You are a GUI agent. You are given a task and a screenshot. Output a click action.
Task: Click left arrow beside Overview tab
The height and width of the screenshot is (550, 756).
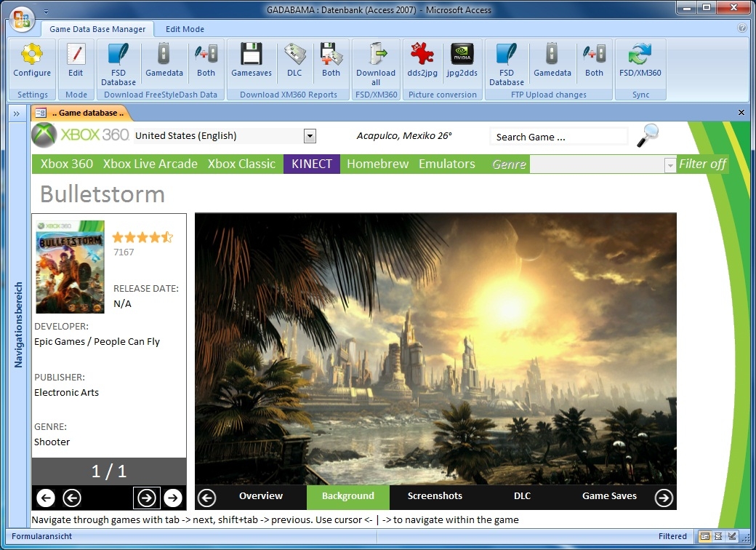207,498
